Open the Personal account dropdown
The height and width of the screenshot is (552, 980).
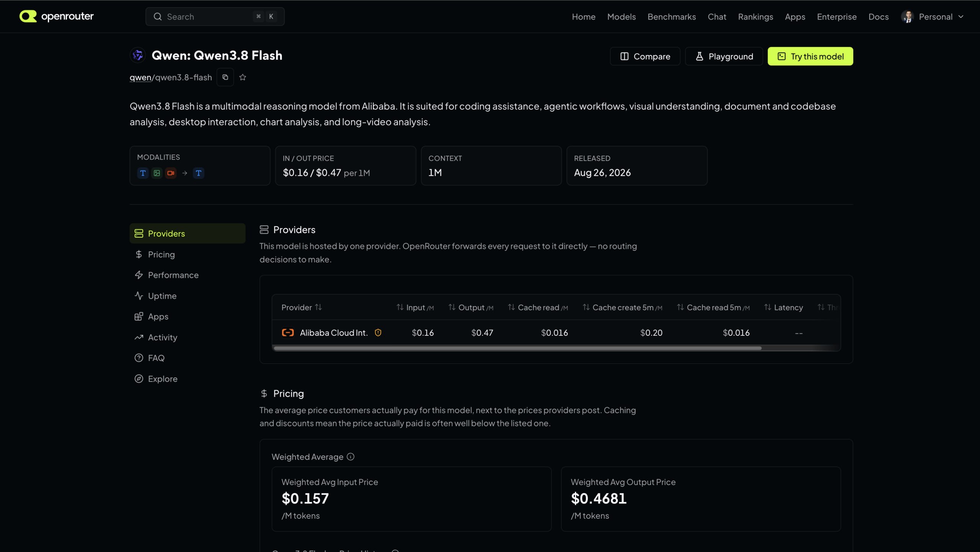tap(933, 16)
